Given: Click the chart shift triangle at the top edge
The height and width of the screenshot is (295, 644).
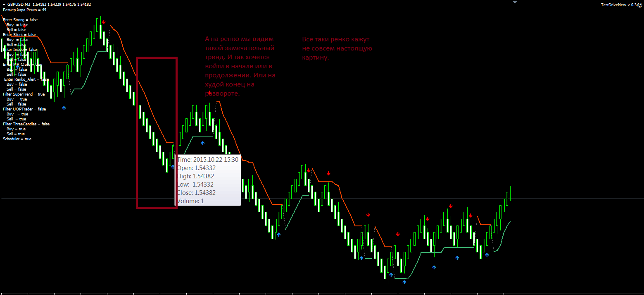Looking at the screenshot, I should 515,2.
